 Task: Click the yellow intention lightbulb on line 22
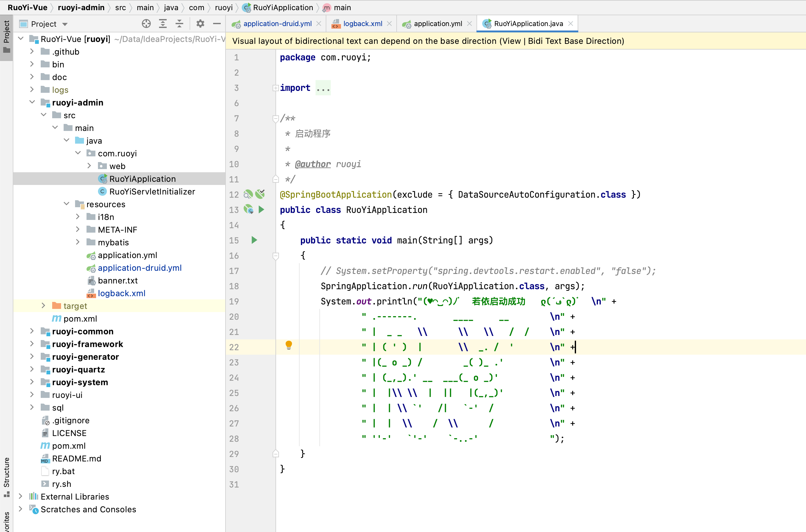288,345
